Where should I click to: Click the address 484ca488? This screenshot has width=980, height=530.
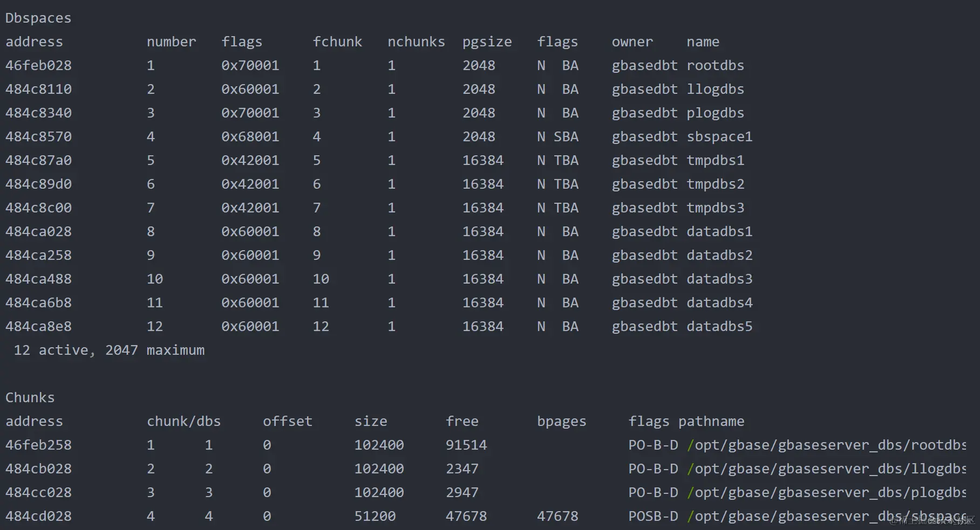point(38,279)
